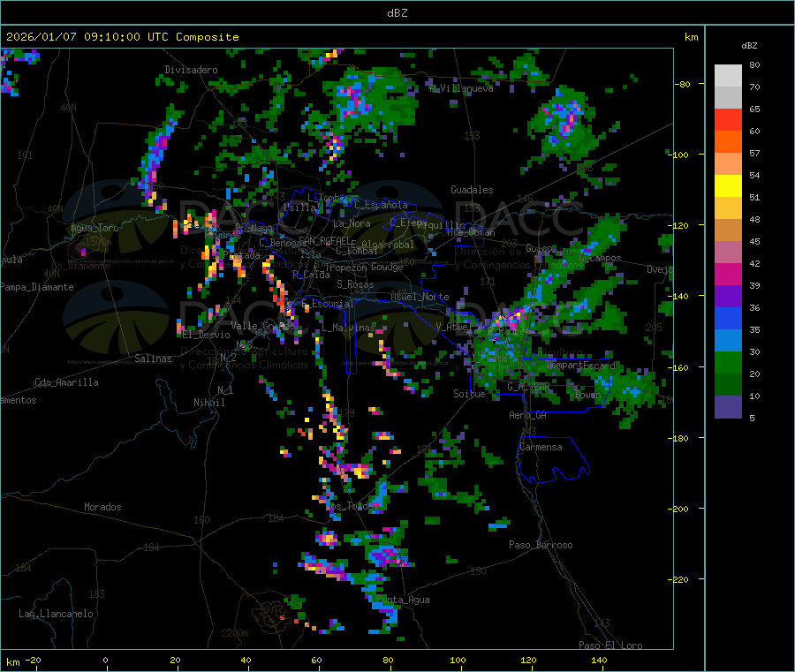Click the dark green 20 dBZ swatch

pos(728,384)
